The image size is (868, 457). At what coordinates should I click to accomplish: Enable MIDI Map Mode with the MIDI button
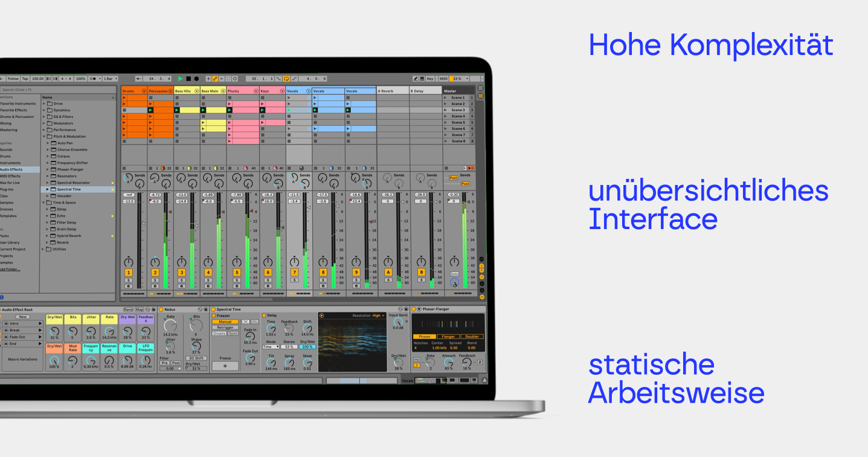443,79
